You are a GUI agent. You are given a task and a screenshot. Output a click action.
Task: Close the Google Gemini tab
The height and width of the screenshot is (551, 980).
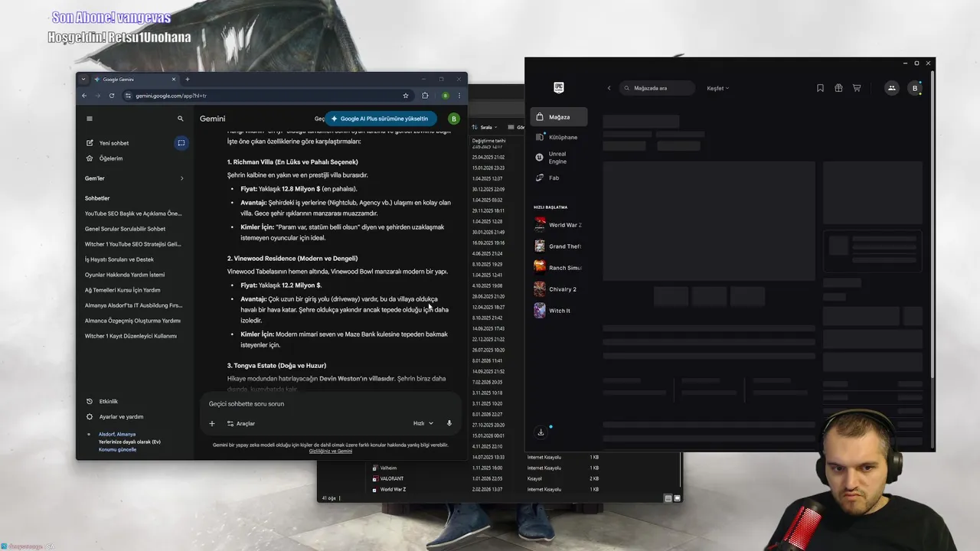[x=174, y=79]
